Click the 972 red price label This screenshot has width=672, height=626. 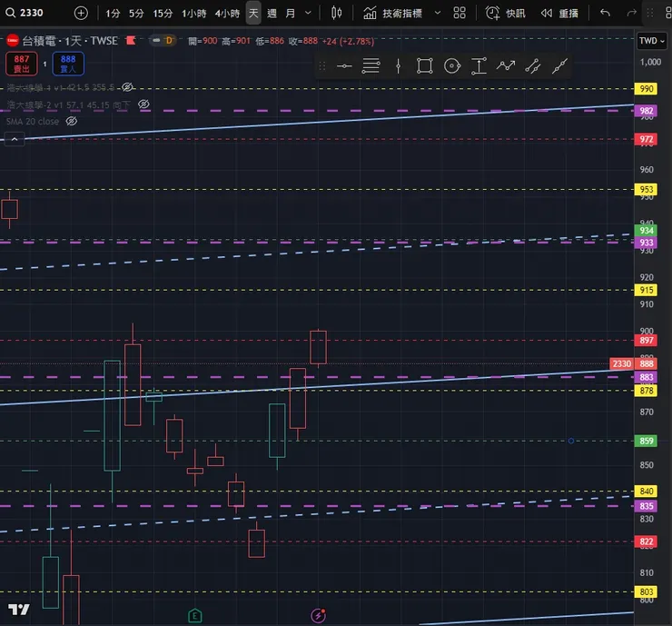tap(646, 139)
